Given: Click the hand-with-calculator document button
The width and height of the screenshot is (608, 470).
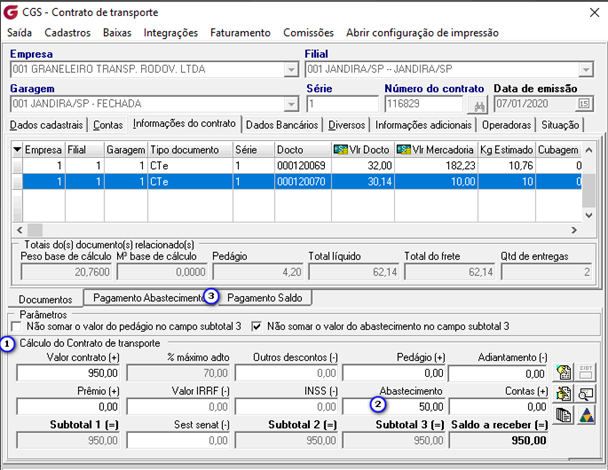Looking at the screenshot, I should click(x=563, y=372).
